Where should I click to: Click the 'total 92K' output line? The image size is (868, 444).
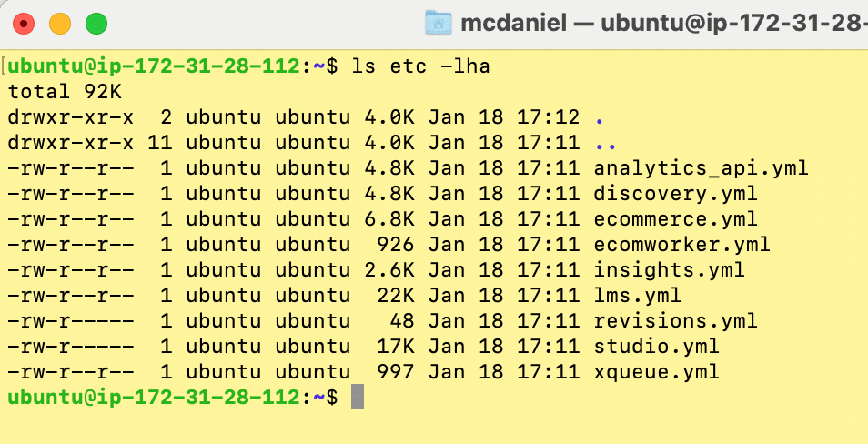click(65, 92)
